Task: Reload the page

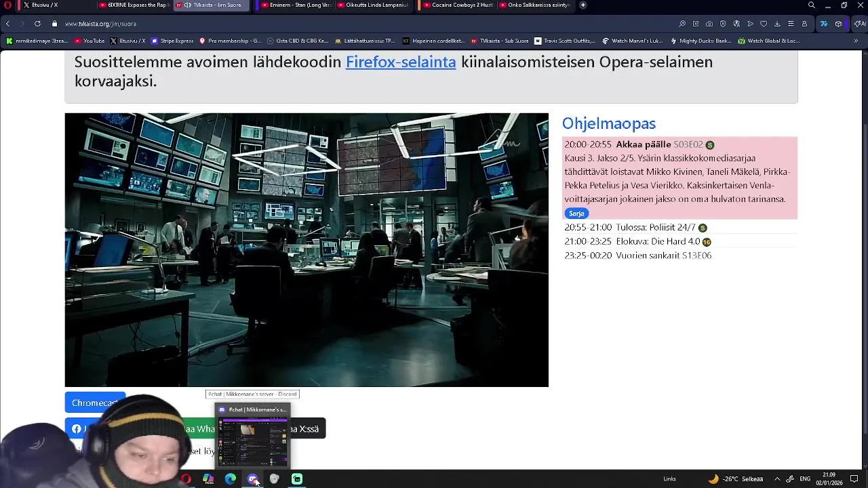Action: point(37,24)
